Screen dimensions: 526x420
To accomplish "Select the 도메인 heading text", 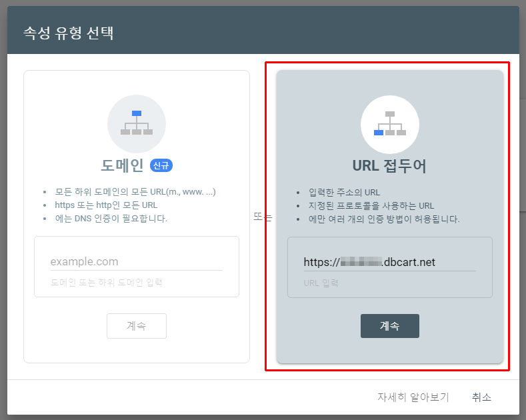I will click(123, 165).
